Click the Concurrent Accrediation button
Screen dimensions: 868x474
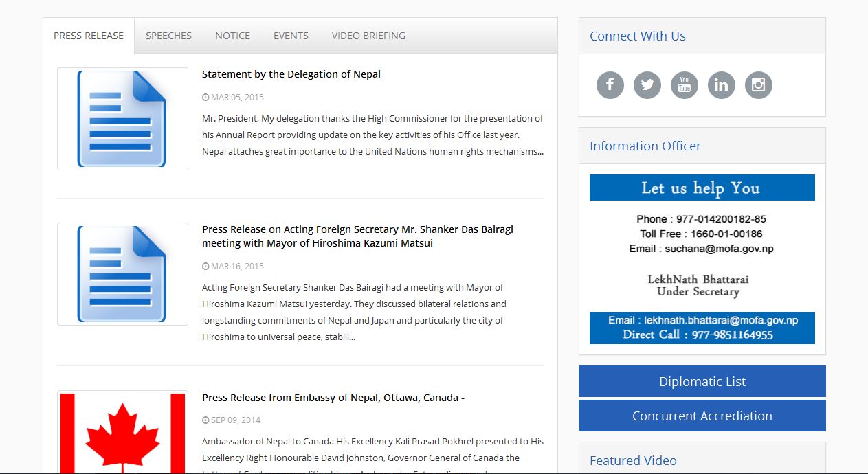tap(702, 416)
